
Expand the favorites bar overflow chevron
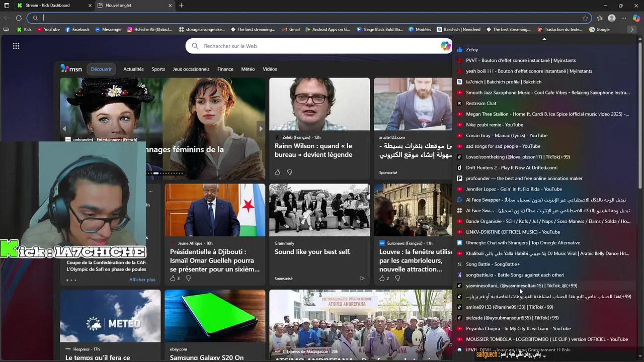coord(632,29)
